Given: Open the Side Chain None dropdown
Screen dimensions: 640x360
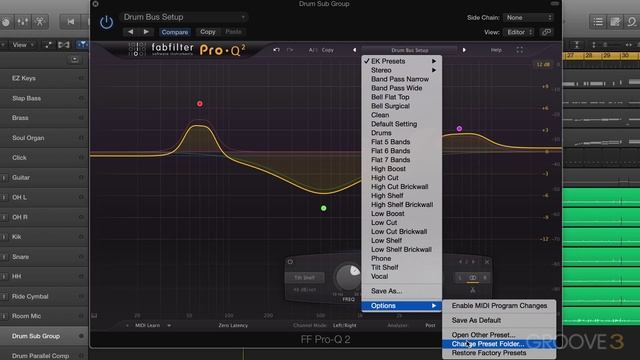Looking at the screenshot, I should 528,18.
